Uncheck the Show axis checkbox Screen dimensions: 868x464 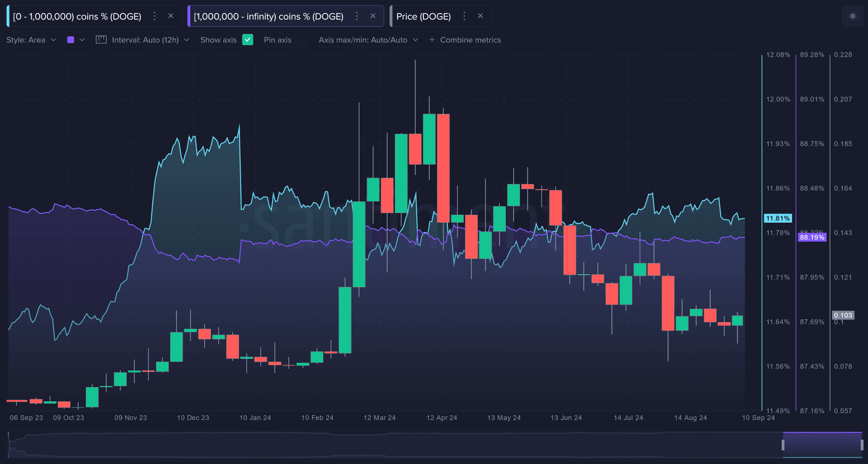click(248, 40)
